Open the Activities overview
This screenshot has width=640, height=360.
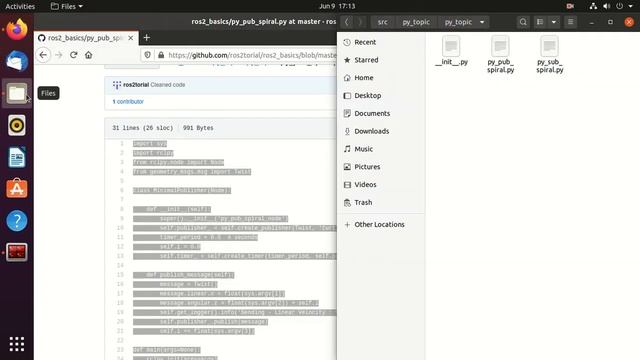point(20,6)
